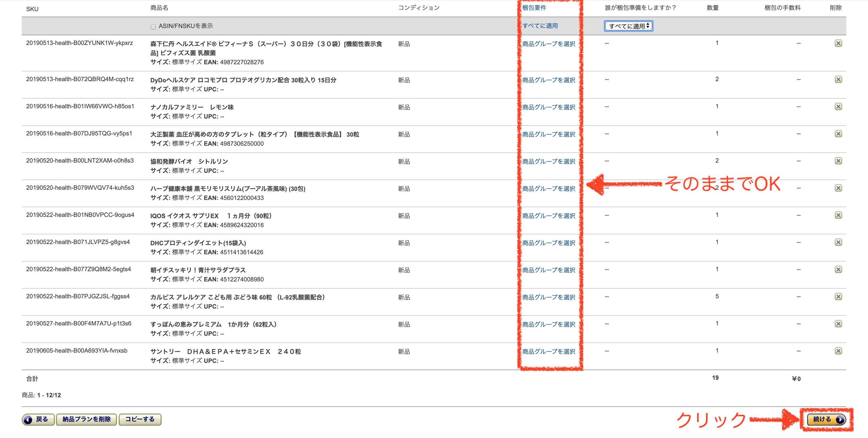868x438 pixels.
Task: Click SKU 20190516-health-B01IW66VWO-h85os1
Action: click(80, 106)
